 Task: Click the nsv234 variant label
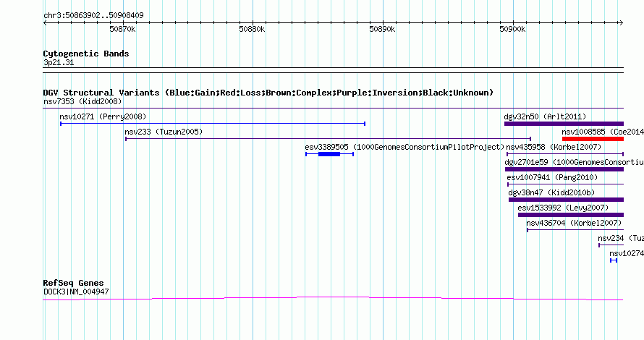621,238
